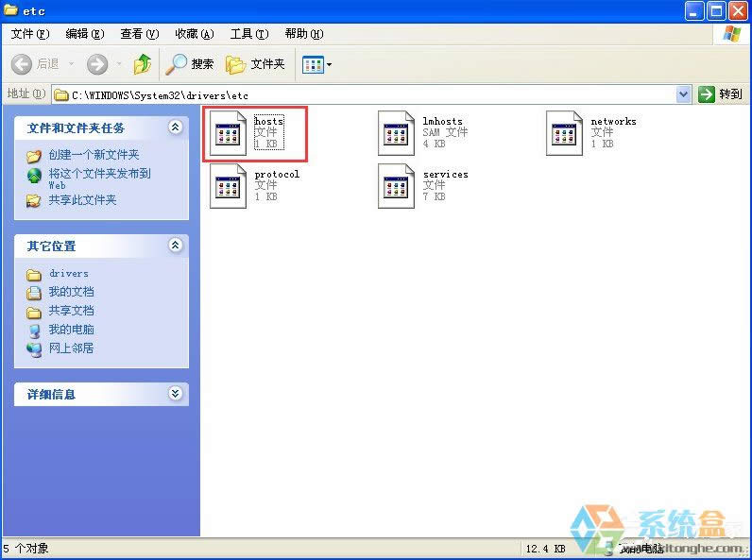Open the 帮助(H) menu
The height and width of the screenshot is (560, 752).
(303, 34)
